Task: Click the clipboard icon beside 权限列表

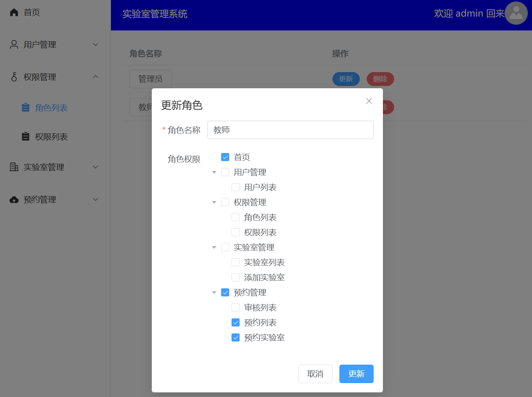Action: [x=26, y=136]
